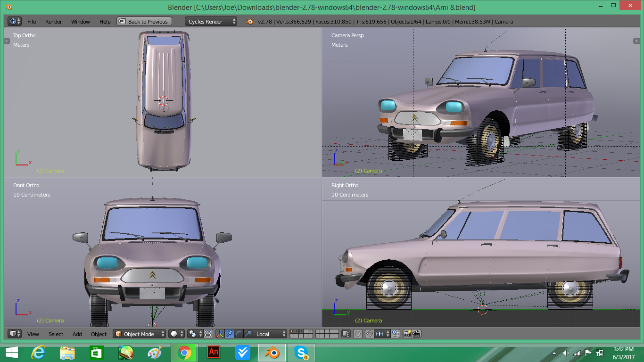Open the viewport shading sphere selector
Viewport: 644px width, 362px height.
pyautogui.click(x=177, y=334)
